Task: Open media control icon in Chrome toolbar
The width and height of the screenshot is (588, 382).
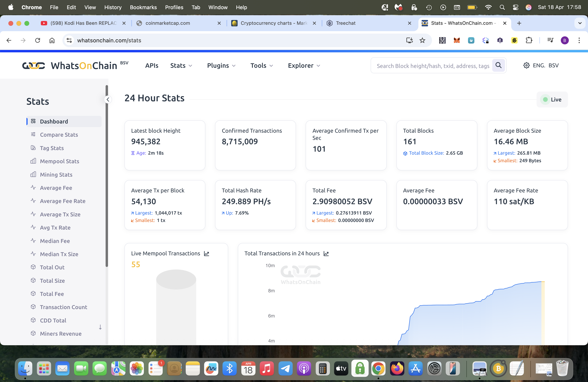Action: pos(550,40)
